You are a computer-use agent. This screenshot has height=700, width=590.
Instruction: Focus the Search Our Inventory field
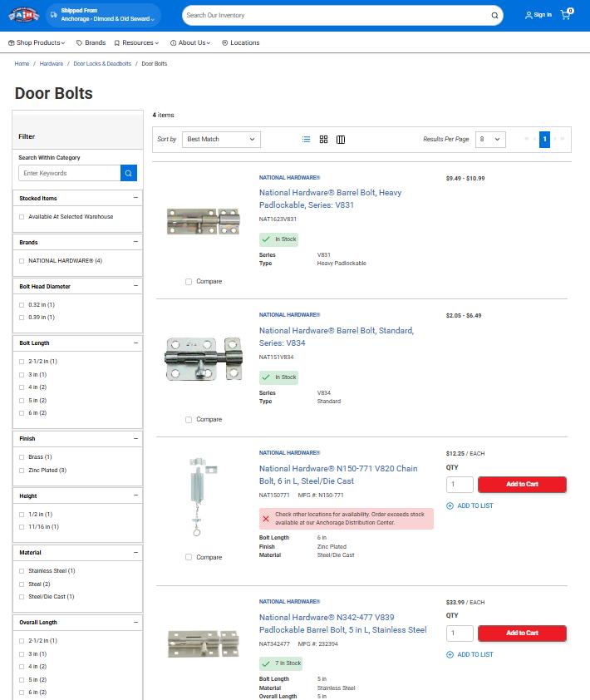[335, 15]
